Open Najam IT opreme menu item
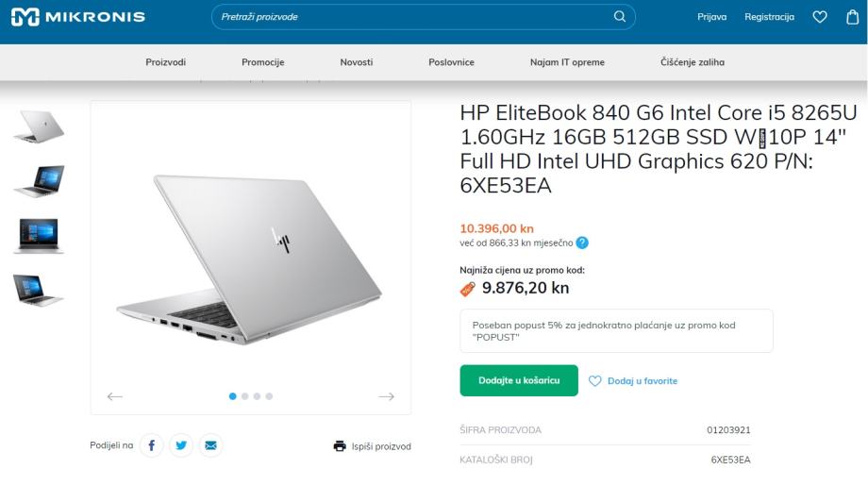Image resolution: width=868 pixels, height=486 pixels. click(x=567, y=62)
